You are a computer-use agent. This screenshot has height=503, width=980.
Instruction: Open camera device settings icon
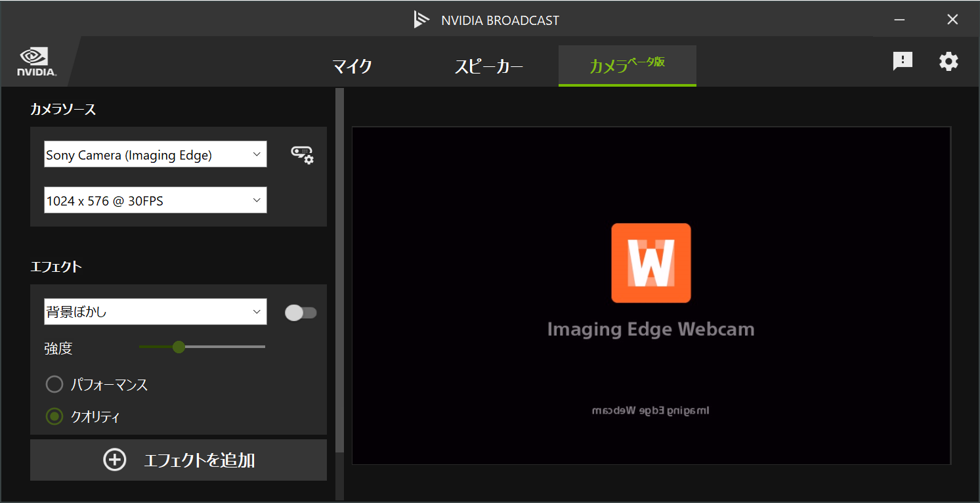pyautogui.click(x=303, y=155)
